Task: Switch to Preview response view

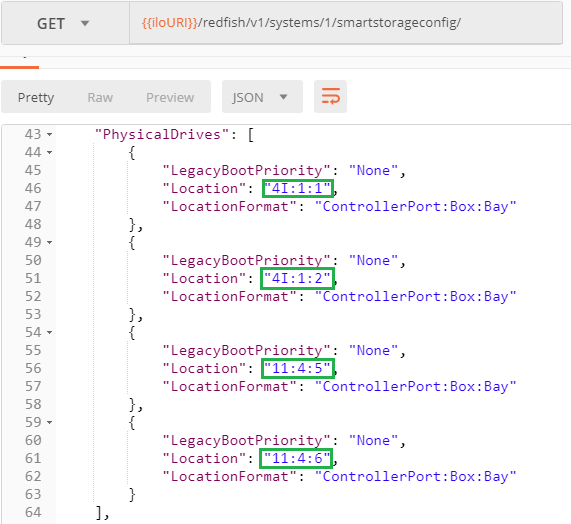Action: [170, 98]
